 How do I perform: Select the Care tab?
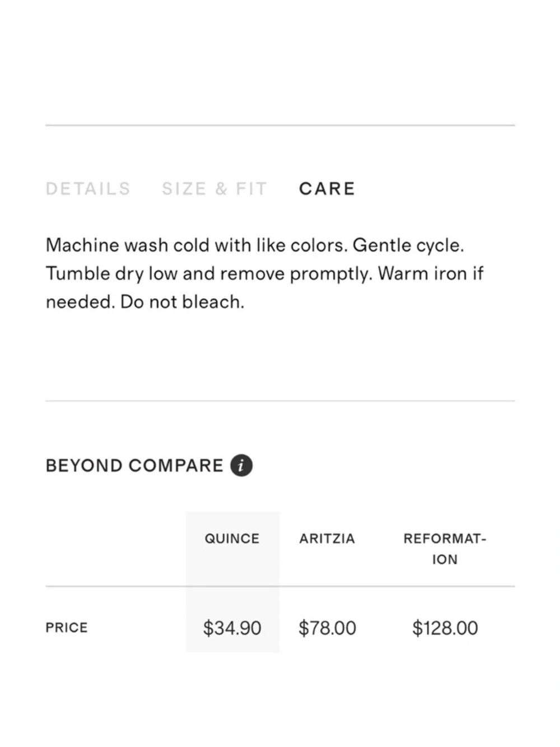pyautogui.click(x=327, y=189)
